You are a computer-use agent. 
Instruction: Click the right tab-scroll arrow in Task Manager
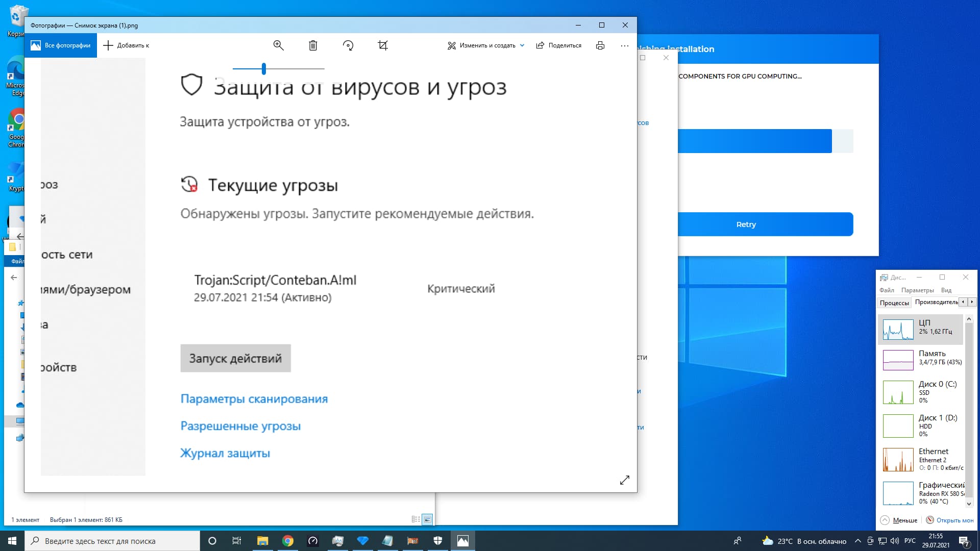point(972,302)
